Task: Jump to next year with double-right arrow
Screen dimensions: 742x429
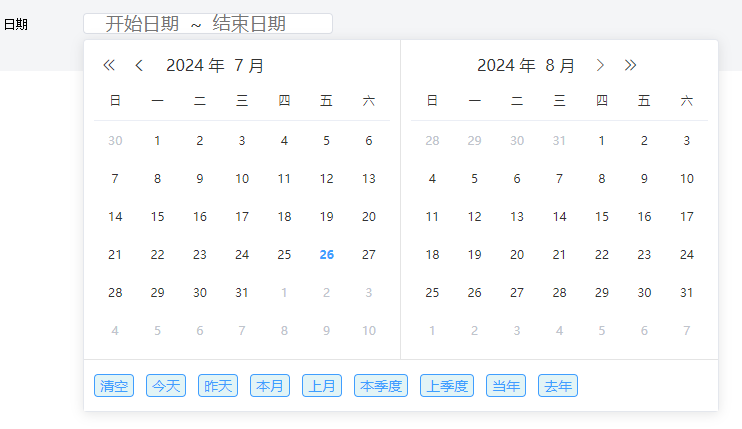Action: point(630,65)
